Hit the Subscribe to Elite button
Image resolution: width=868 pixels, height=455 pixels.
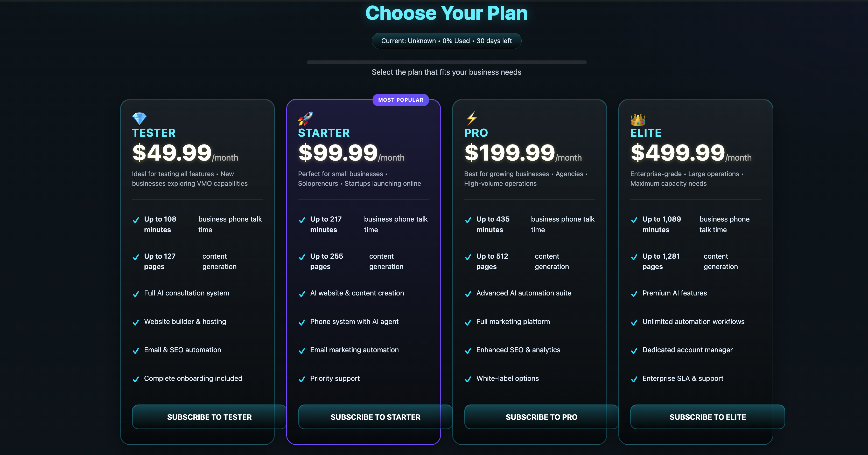(x=707, y=417)
